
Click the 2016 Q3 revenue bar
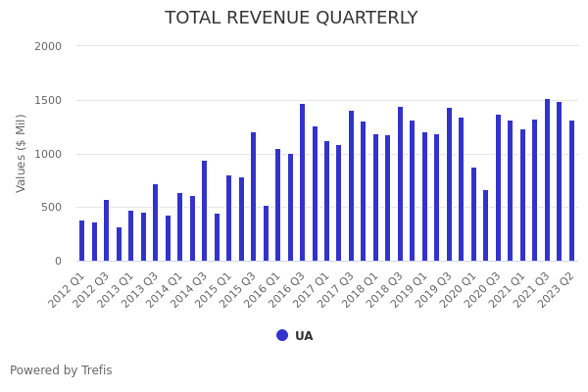[x=303, y=182]
